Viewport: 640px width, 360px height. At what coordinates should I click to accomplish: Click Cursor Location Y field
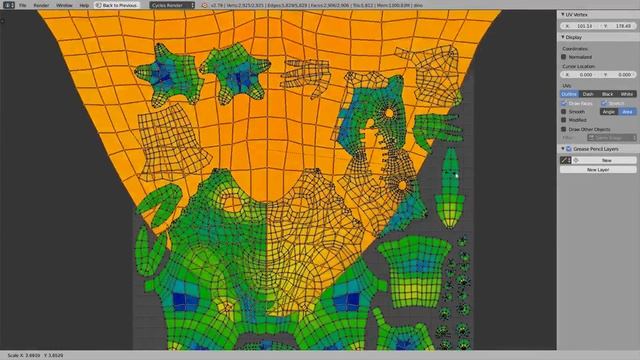coord(618,75)
